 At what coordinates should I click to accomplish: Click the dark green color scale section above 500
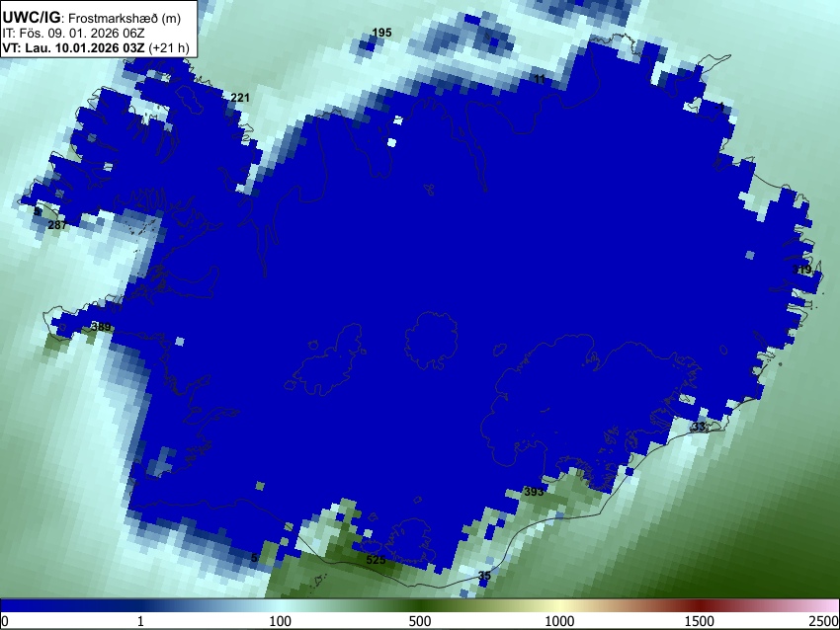tap(420, 606)
